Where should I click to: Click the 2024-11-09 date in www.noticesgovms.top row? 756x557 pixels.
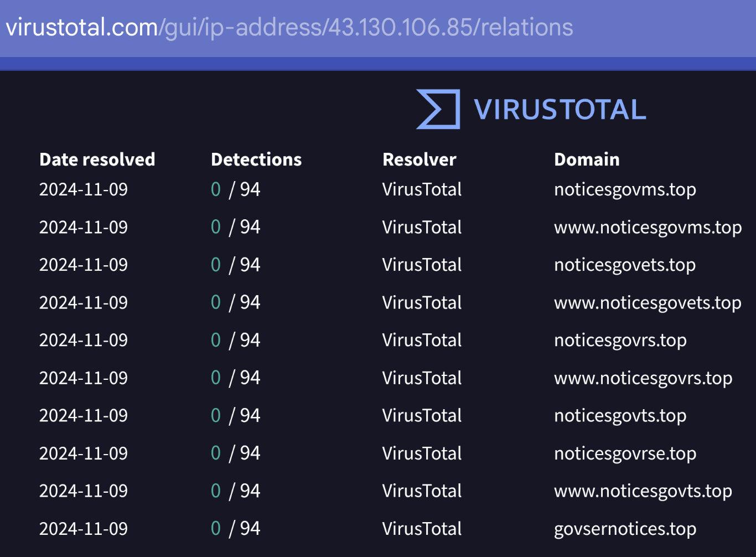84,227
